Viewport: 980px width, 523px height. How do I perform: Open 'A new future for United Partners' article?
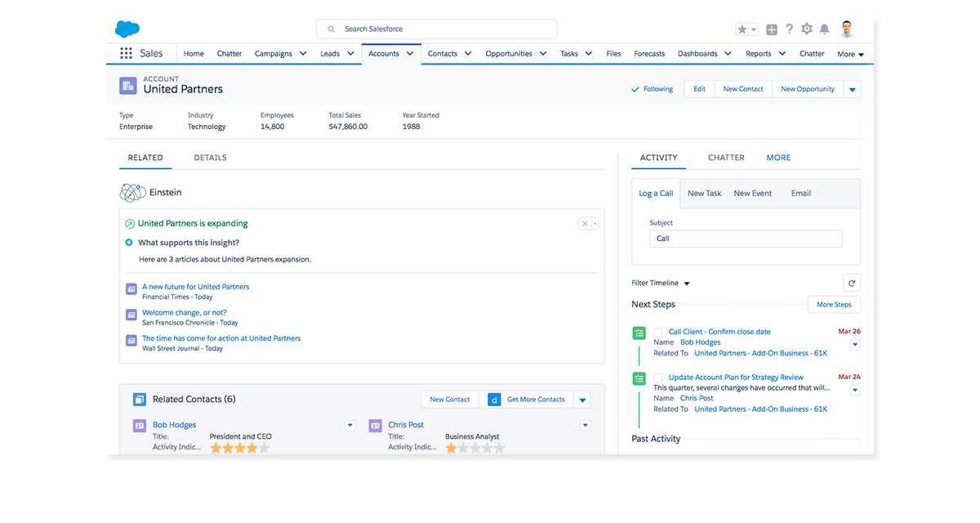195,287
